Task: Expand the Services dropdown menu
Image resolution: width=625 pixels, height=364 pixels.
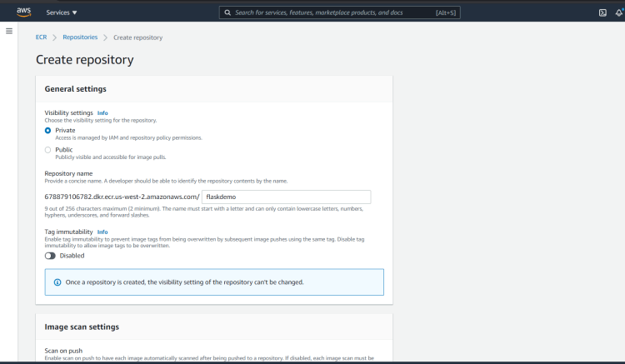Action: 62,12
